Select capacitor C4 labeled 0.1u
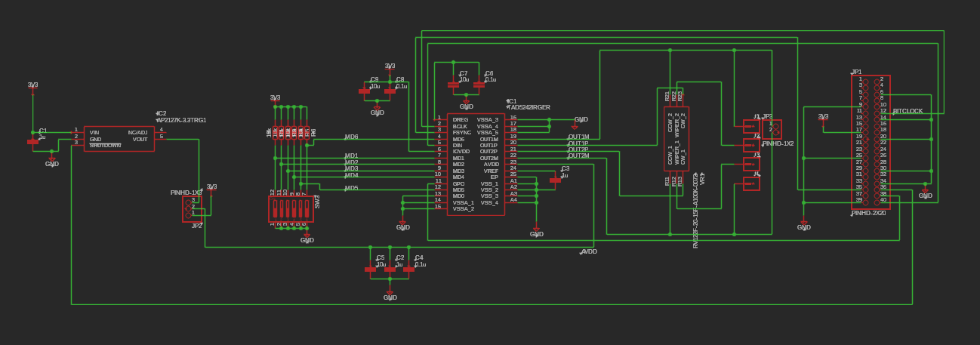 (x=409, y=269)
